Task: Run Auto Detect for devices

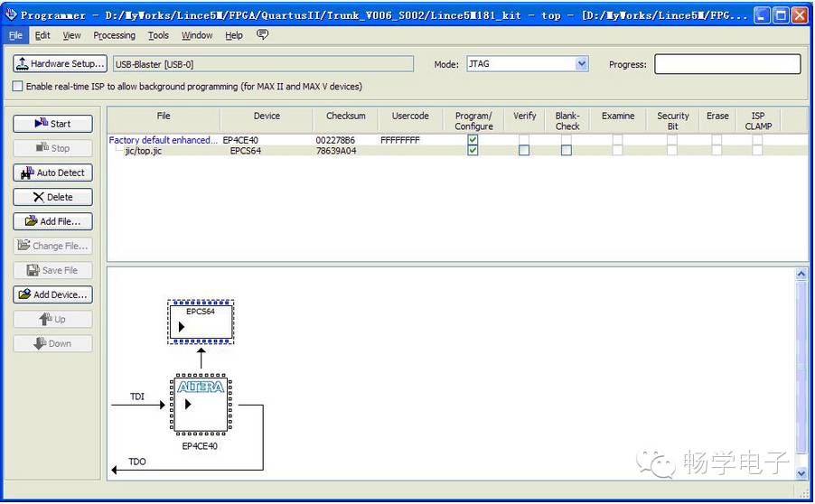Action: tap(52, 173)
